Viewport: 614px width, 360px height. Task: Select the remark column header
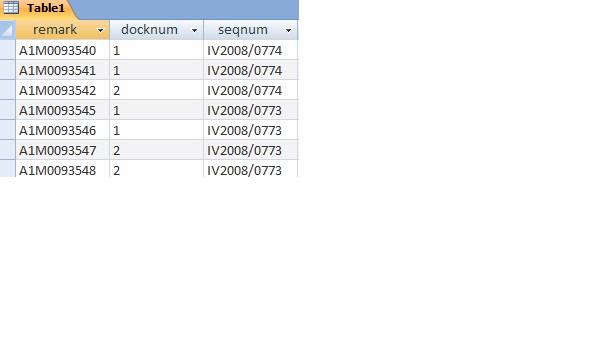62,30
